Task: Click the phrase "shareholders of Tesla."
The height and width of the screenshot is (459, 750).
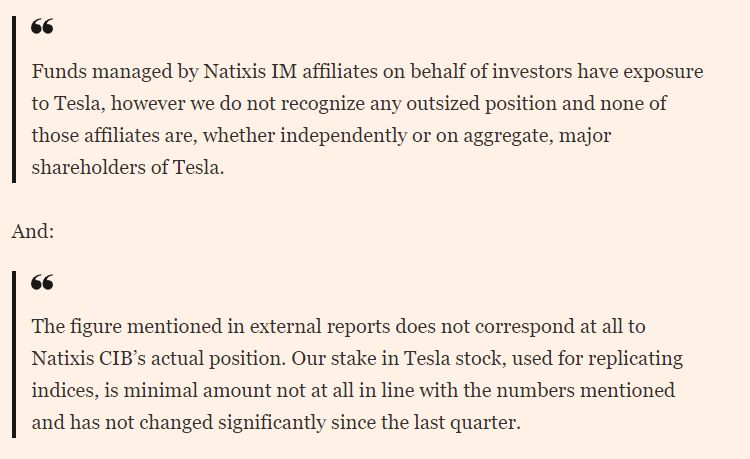Action: click(128, 167)
